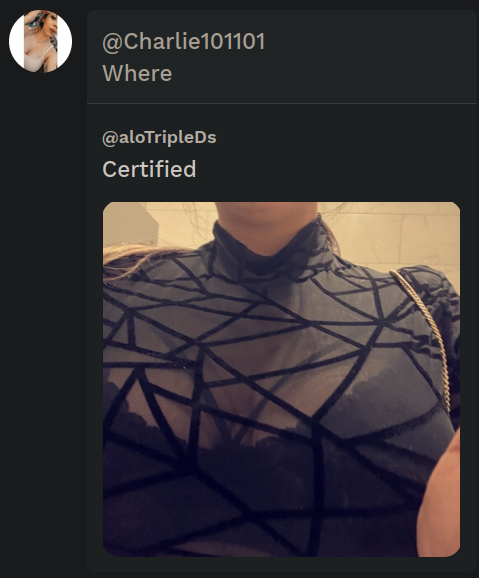Image resolution: width=479 pixels, height=578 pixels.
Task: Select the "Certified" post caption
Action: 149,169
